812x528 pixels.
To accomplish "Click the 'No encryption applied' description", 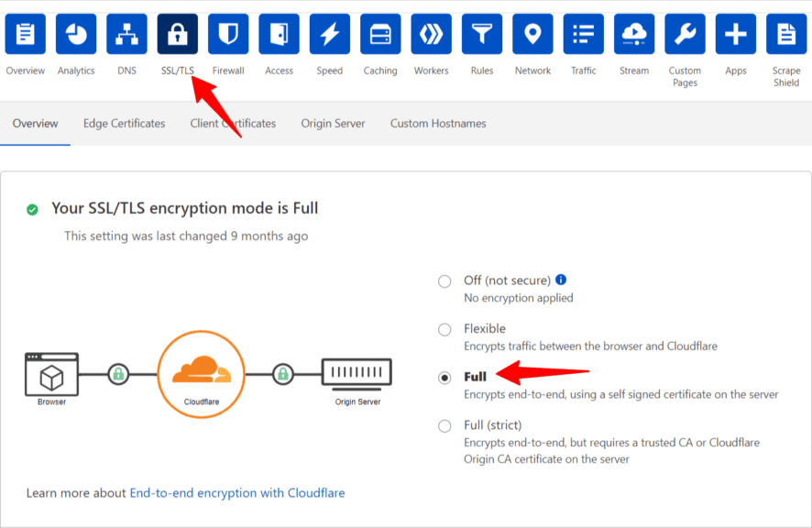I will [519, 298].
